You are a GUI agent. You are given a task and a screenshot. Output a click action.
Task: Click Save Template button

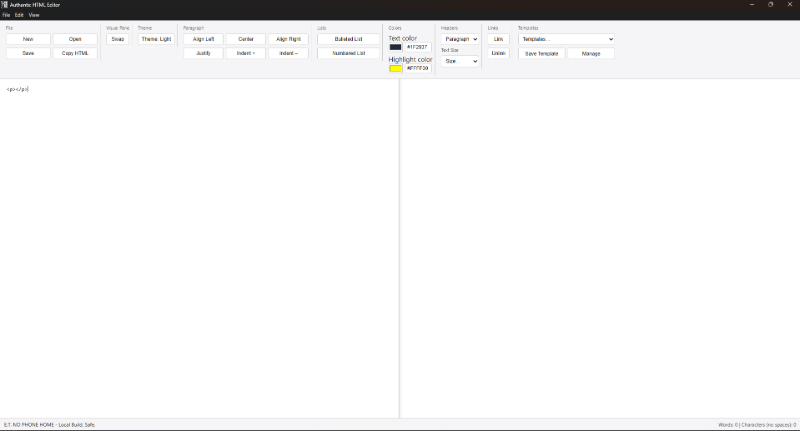(x=541, y=54)
